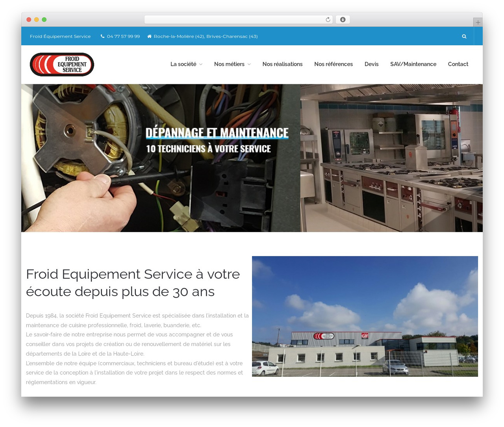Click the motor repair slider photo
This screenshot has height=427, width=504.
(161, 158)
